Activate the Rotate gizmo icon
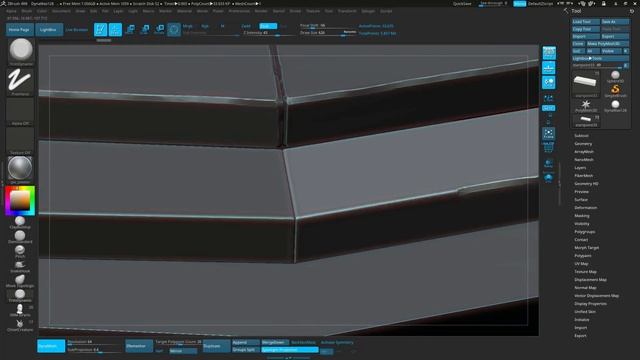 (x=159, y=29)
